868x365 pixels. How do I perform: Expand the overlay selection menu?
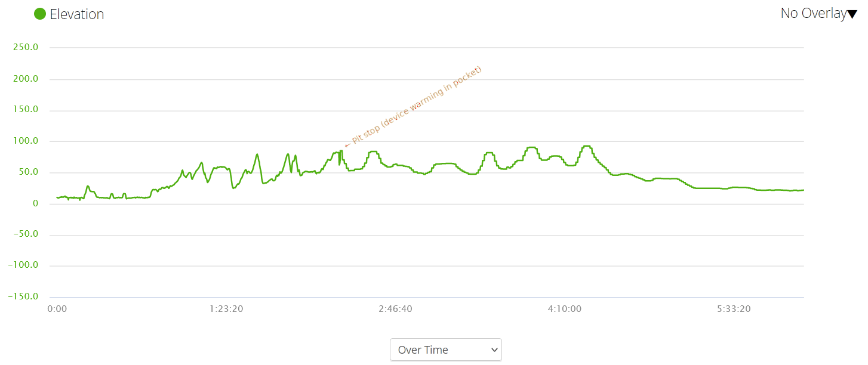pos(818,13)
